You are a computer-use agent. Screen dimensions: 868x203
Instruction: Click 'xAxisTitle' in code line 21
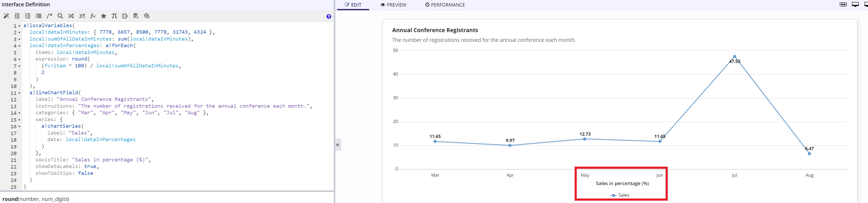[x=51, y=160]
